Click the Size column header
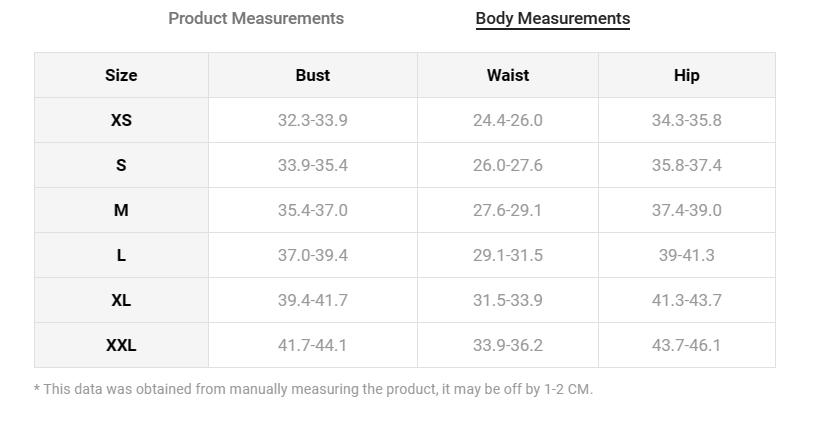This screenshot has height=423, width=815. 121,75
